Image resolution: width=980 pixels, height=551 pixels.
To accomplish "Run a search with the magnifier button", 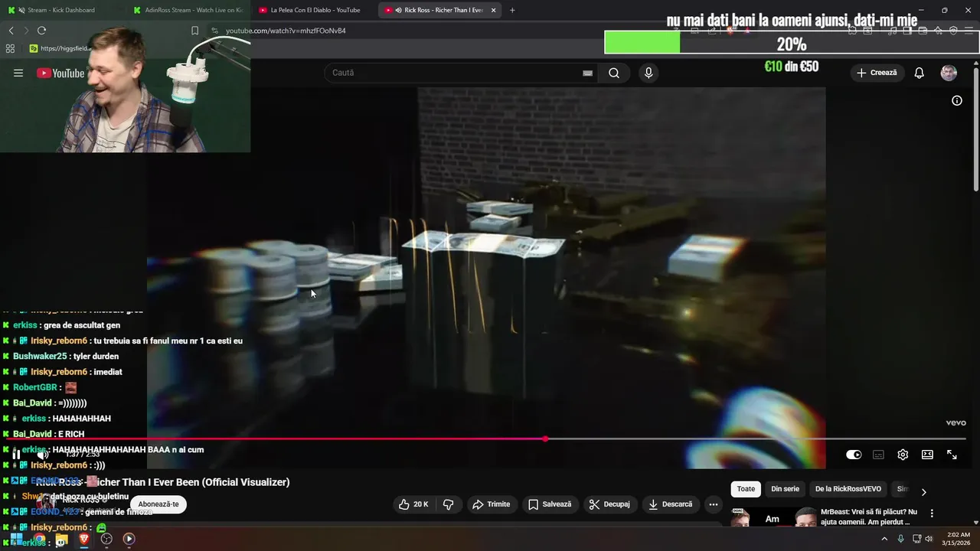I will point(614,73).
